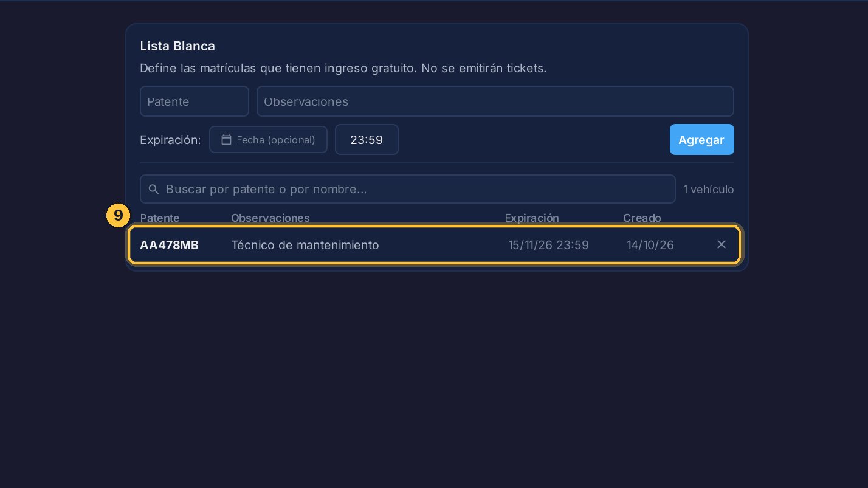Select the 'Técnico de mantenimiento' observation

[305, 245]
